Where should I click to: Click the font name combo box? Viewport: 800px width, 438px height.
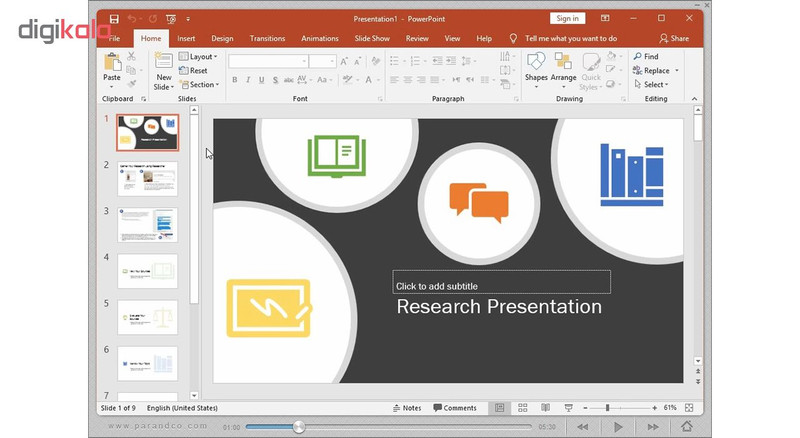coord(268,61)
